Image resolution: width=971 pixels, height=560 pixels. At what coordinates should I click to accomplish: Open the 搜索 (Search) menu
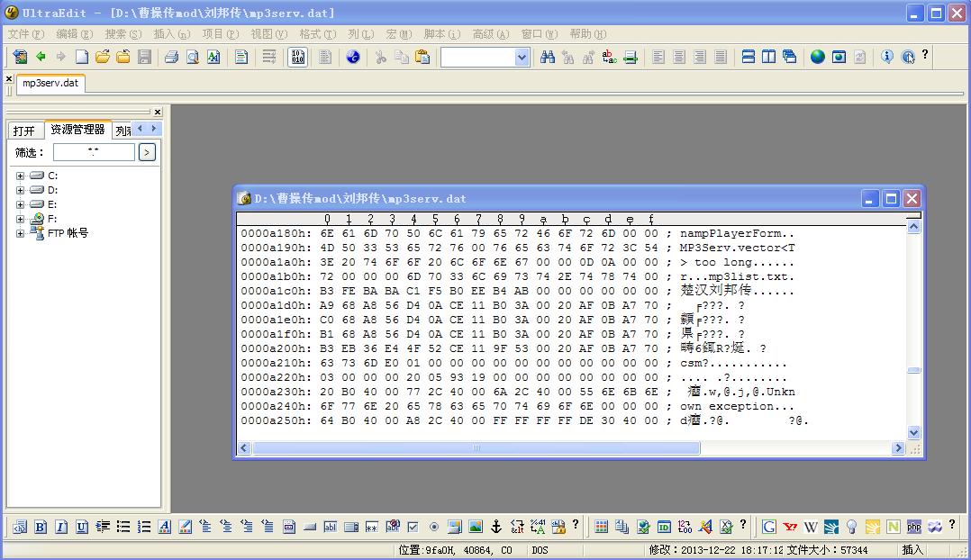(x=123, y=34)
